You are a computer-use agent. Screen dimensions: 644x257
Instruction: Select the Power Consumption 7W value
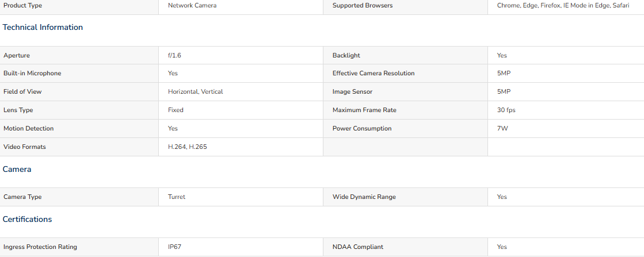(502, 129)
